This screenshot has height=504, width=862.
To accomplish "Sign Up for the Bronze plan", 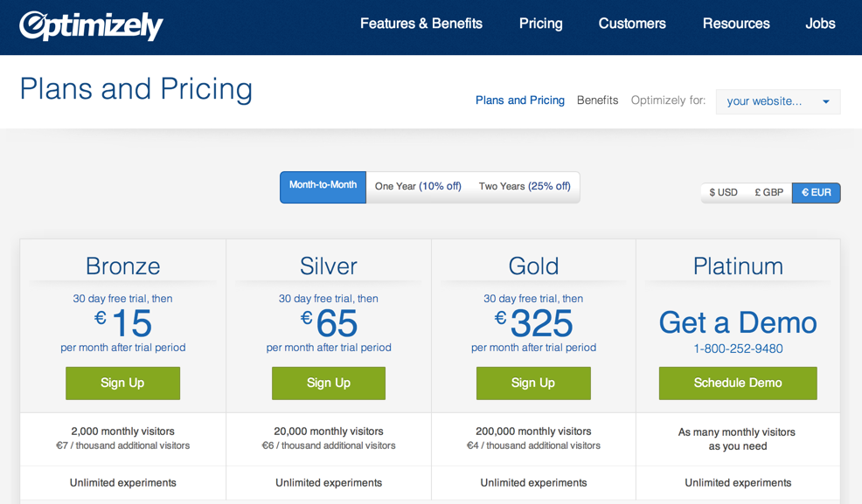I will coord(122,383).
